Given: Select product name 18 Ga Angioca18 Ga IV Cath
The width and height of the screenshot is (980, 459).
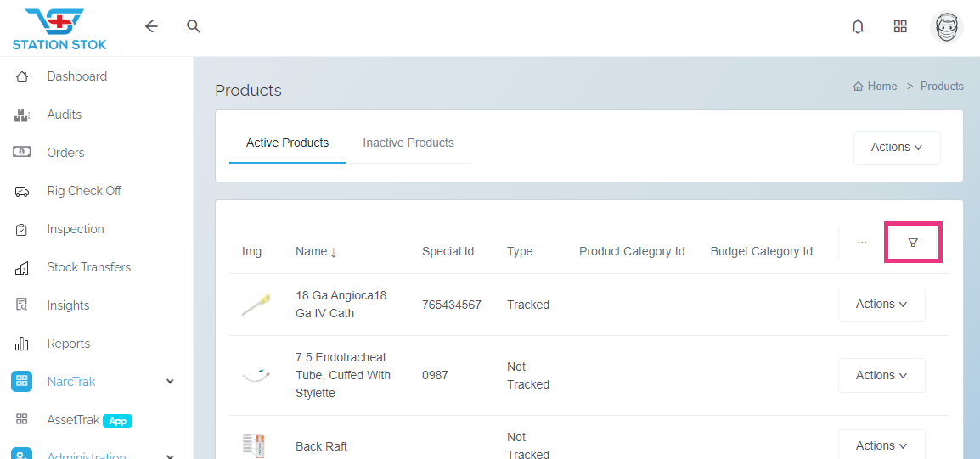Looking at the screenshot, I should [x=341, y=304].
